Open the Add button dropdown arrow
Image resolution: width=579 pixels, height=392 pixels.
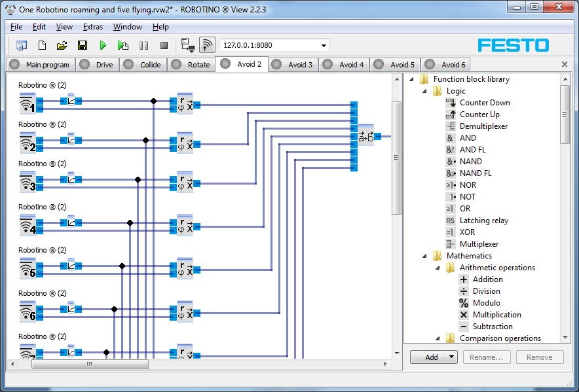[x=451, y=357]
